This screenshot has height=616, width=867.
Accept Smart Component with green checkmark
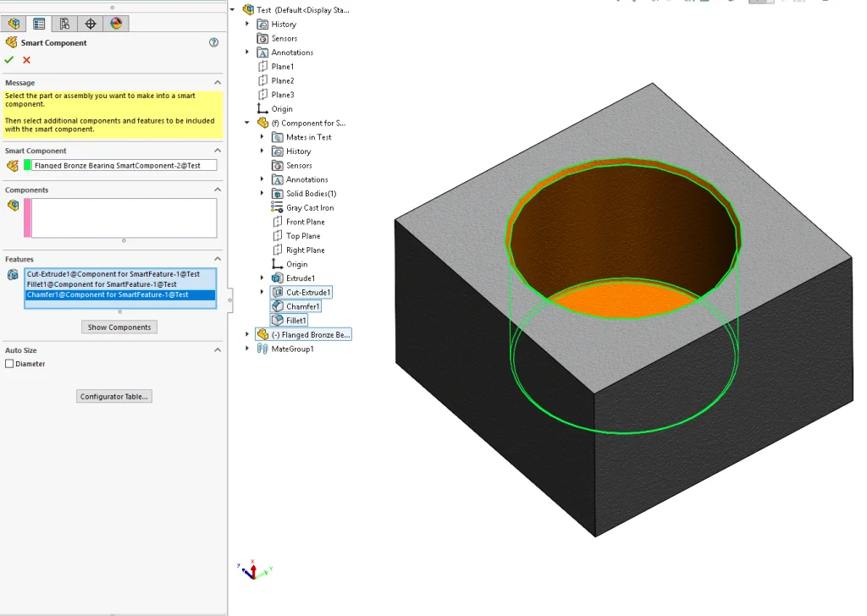pos(9,60)
